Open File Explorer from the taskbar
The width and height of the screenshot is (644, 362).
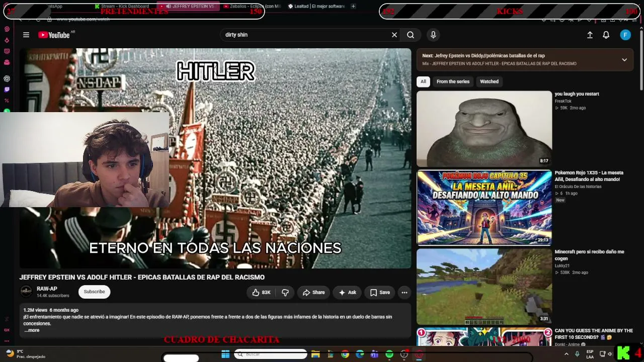(x=315, y=354)
